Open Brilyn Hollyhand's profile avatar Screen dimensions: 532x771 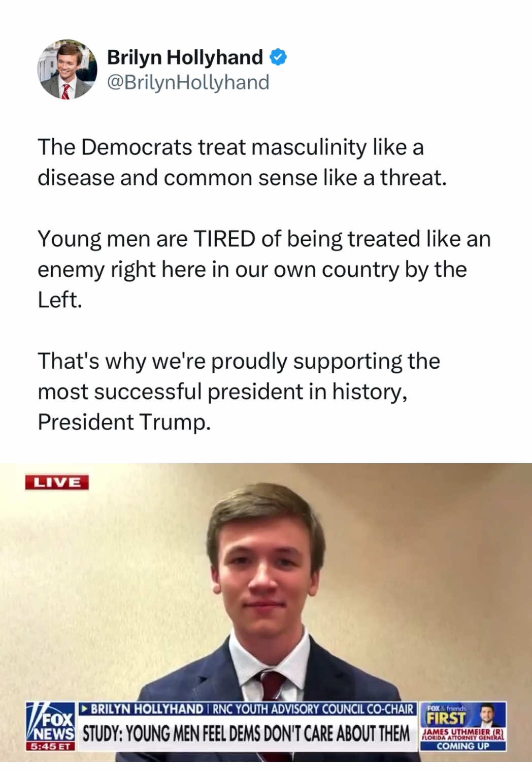click(x=67, y=70)
